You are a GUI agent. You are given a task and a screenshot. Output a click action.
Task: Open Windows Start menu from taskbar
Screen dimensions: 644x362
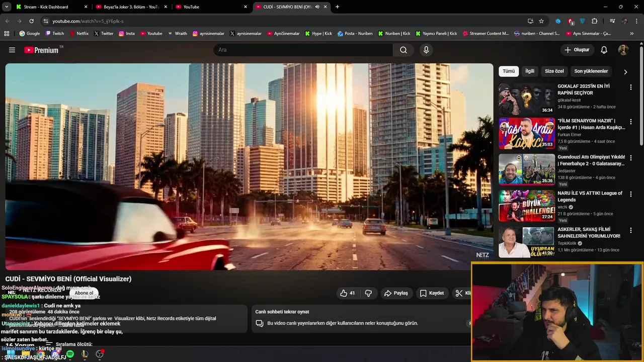11,354
